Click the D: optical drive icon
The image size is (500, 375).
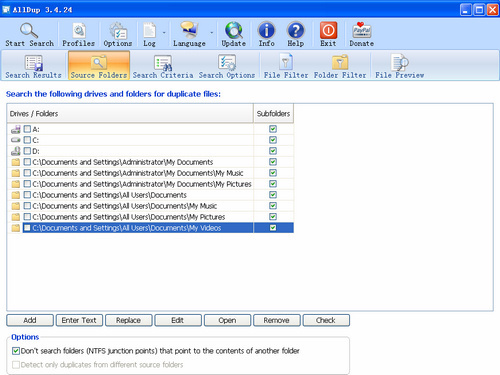16,151
